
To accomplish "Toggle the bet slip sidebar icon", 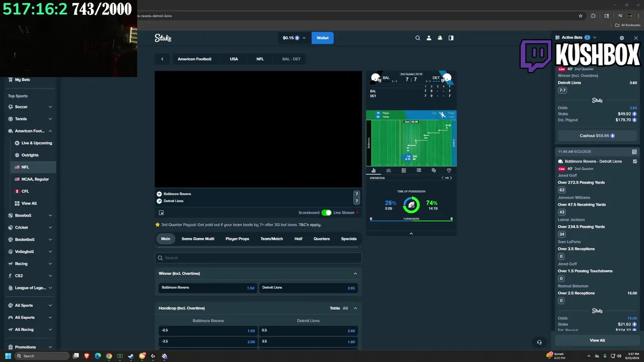I will tap(451, 38).
